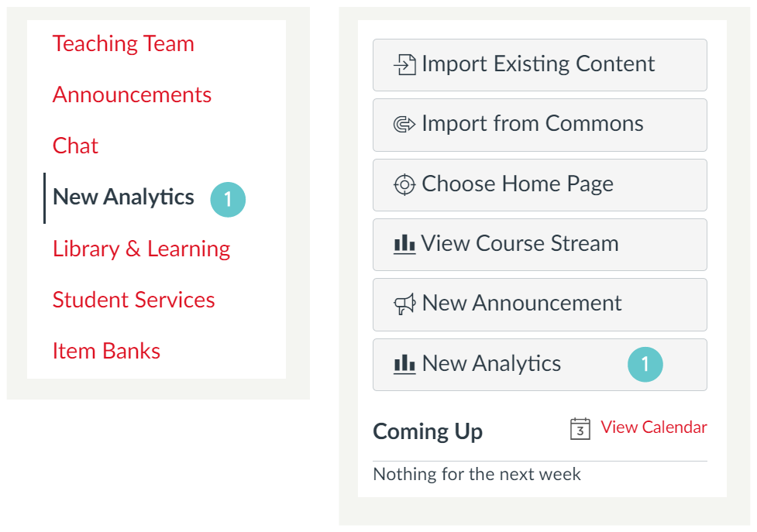Navigate to Announcements
This screenshot has height=532, width=757.
[132, 95]
